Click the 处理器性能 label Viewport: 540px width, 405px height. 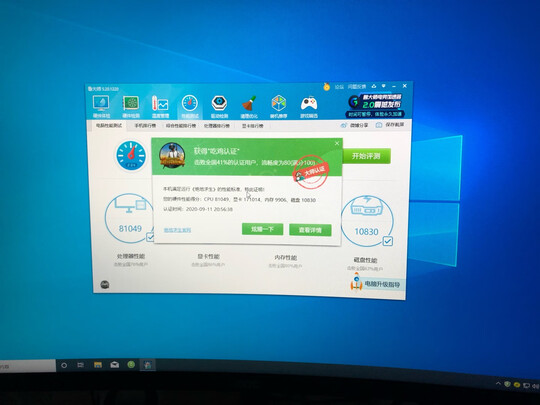click(x=131, y=256)
